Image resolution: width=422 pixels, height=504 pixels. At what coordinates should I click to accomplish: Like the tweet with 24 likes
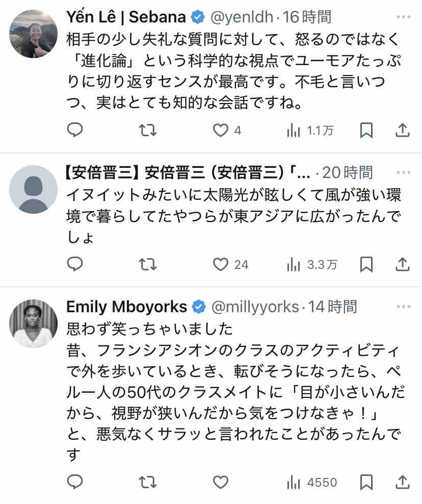click(x=221, y=264)
